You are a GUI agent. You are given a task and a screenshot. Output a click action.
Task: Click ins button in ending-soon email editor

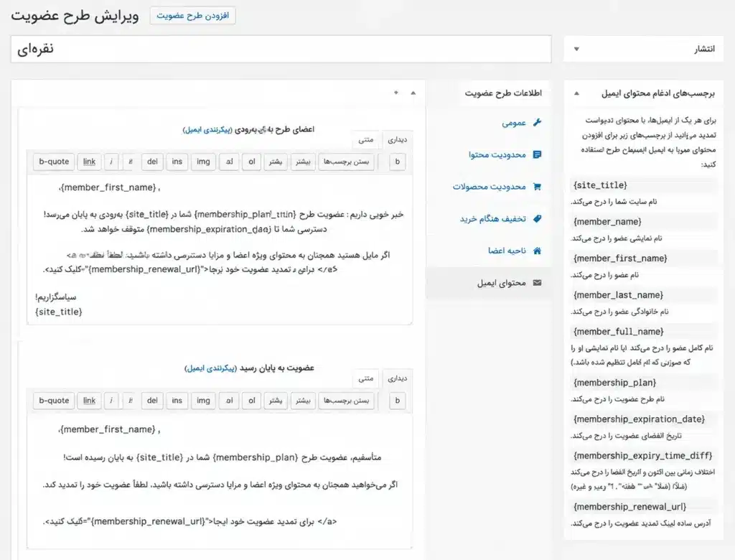(x=177, y=162)
